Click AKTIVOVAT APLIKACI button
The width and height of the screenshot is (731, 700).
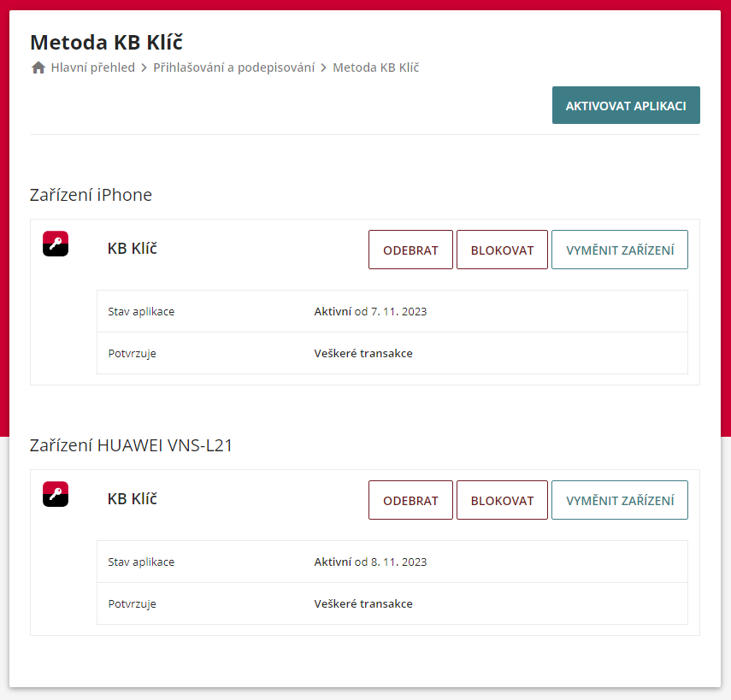(626, 104)
